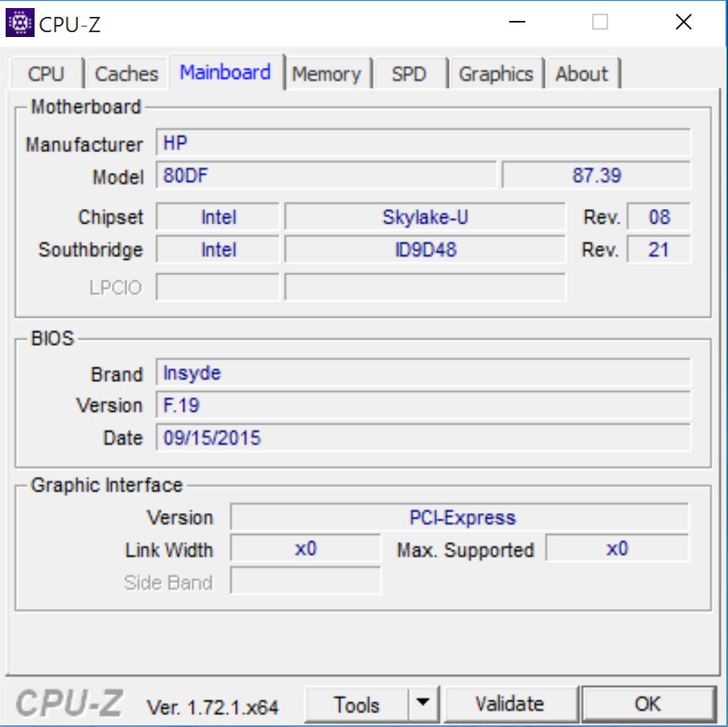The height and width of the screenshot is (727, 728).
Task: Click the Manufacturer field showing HP
Action: tap(423, 143)
